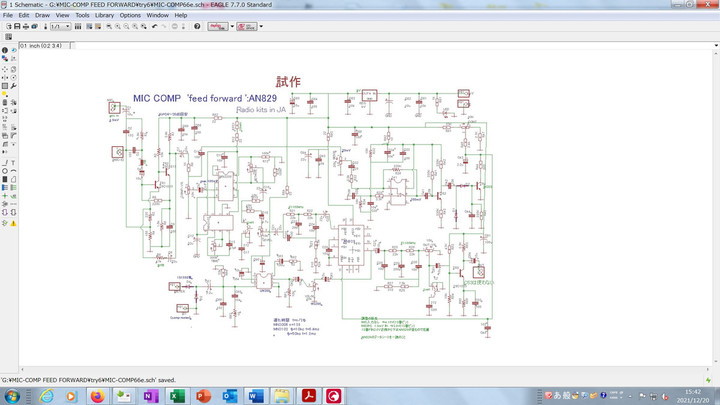
Task: Click the Show (eye) tool icon
Action: 14,50
